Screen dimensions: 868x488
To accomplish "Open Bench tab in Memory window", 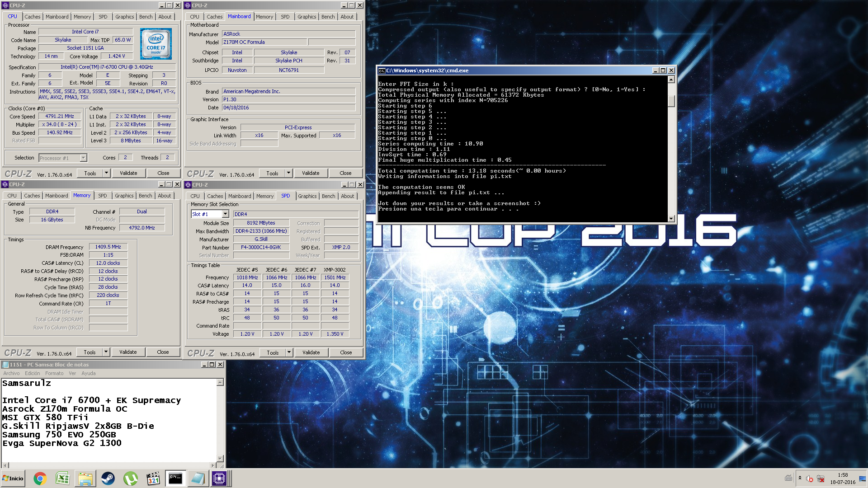I will point(146,196).
